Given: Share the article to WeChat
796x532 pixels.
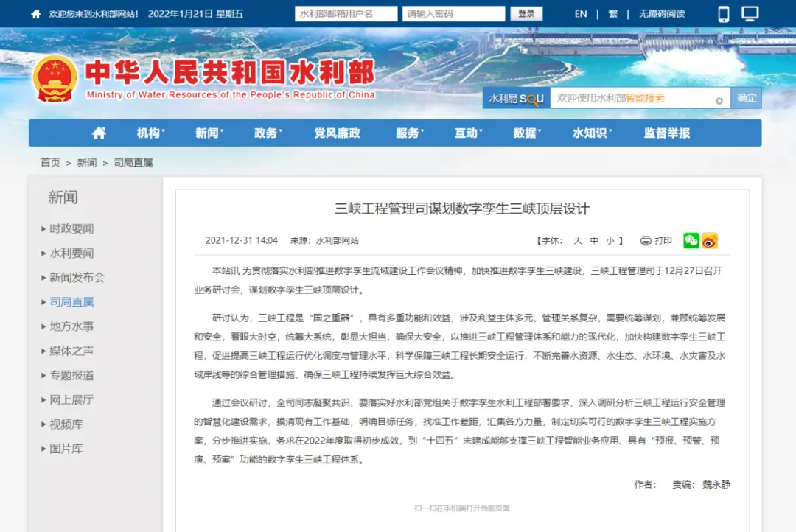Looking at the screenshot, I should click(691, 240).
